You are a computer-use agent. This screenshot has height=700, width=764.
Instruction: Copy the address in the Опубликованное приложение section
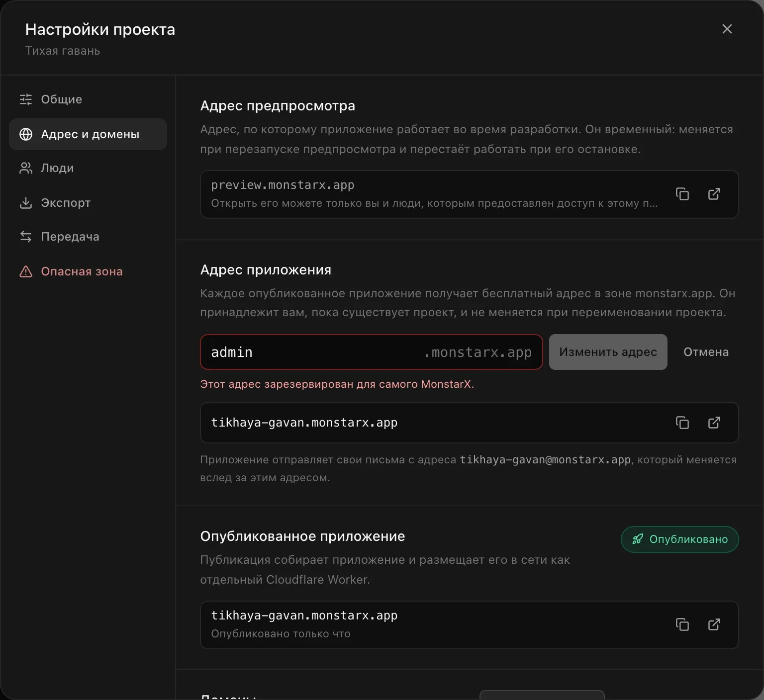(682, 624)
